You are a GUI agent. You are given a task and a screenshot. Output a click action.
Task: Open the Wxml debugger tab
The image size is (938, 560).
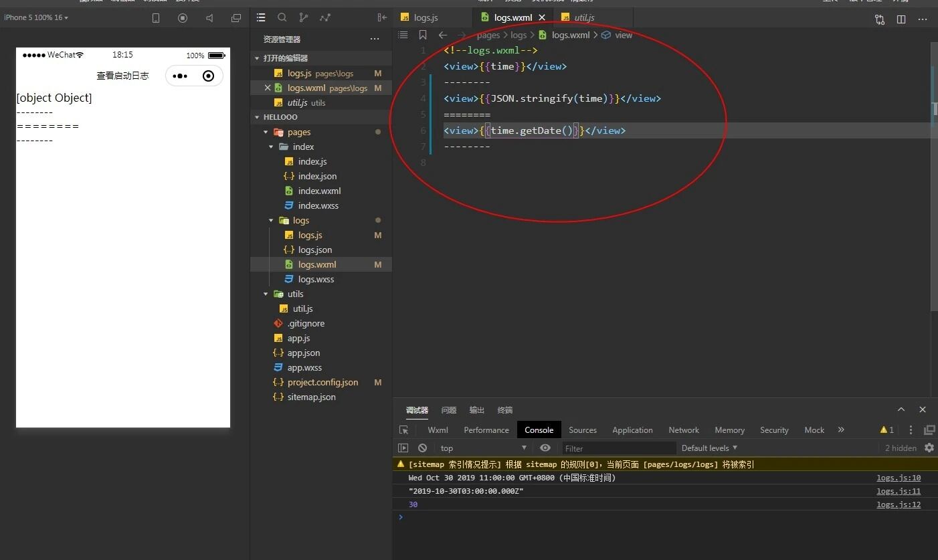[438, 430]
